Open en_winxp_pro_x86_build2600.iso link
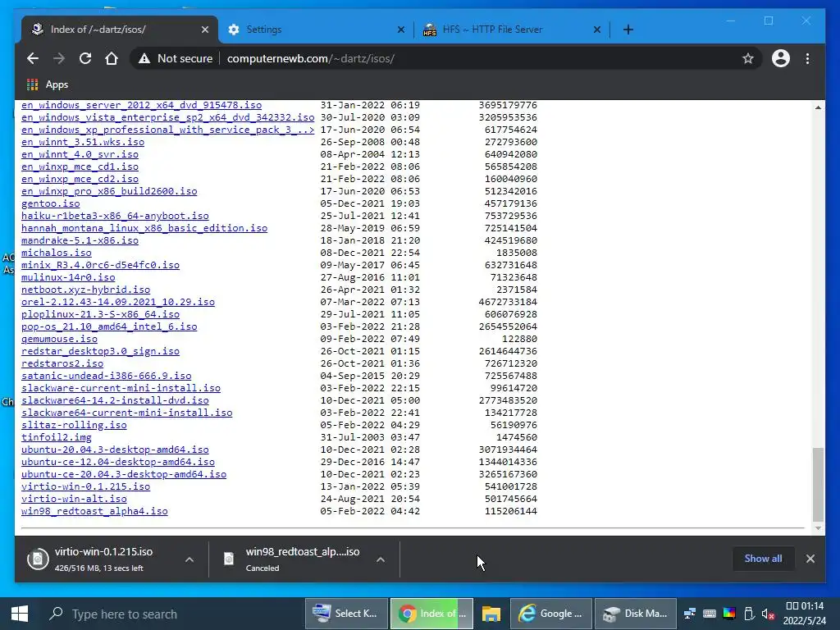The image size is (840, 630). [x=109, y=191]
